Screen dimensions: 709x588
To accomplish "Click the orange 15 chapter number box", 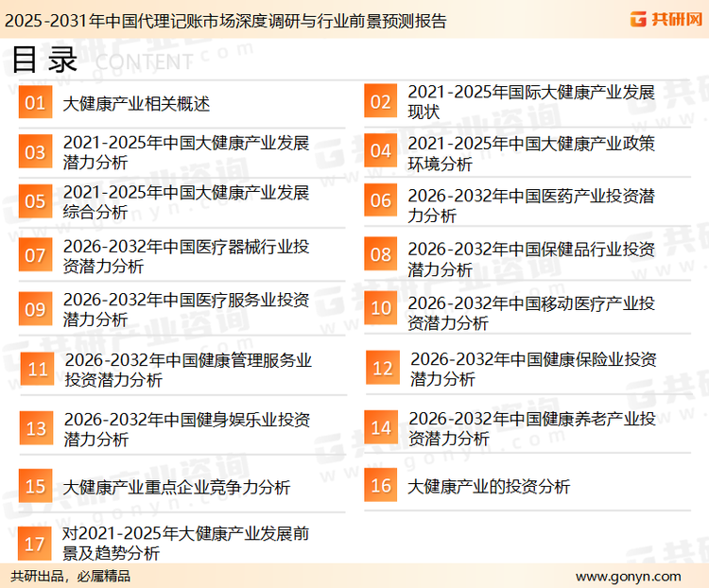I will pyautogui.click(x=35, y=486).
